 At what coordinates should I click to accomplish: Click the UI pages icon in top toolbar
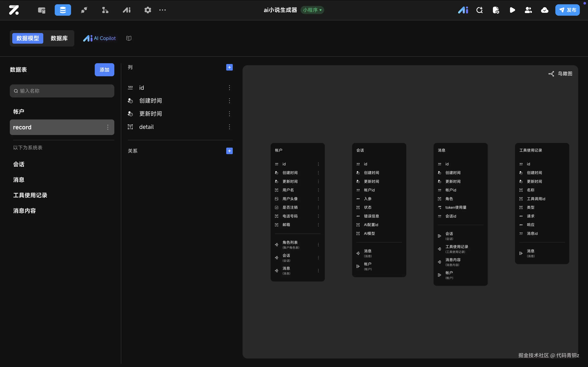pos(42,10)
